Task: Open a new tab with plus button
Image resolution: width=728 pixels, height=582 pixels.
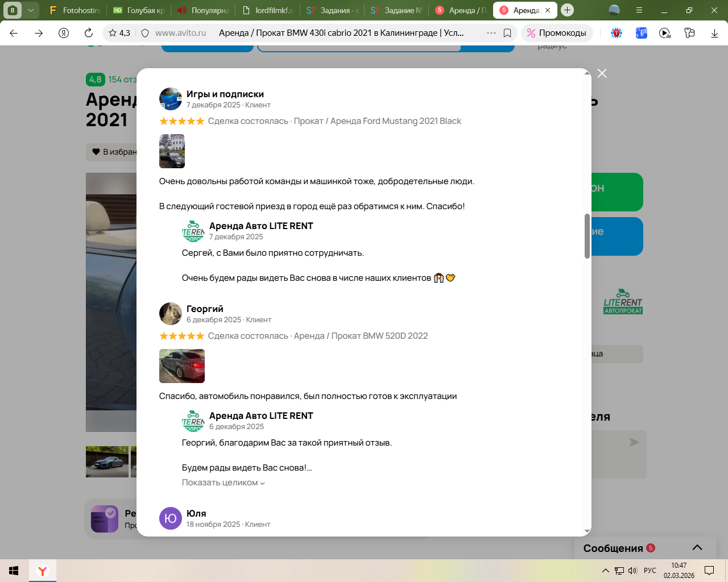Action: (x=567, y=10)
